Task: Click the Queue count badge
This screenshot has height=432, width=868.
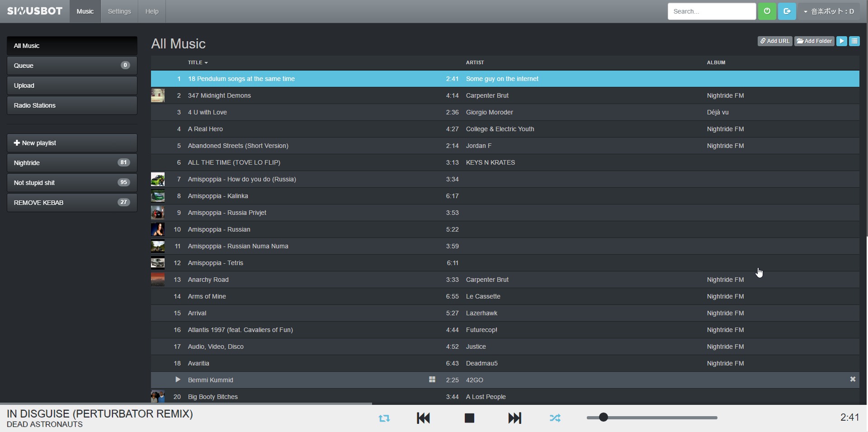Action: [x=125, y=65]
